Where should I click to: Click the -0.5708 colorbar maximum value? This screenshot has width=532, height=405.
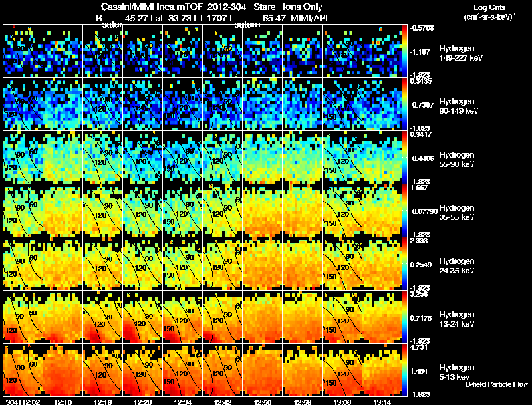(x=422, y=28)
